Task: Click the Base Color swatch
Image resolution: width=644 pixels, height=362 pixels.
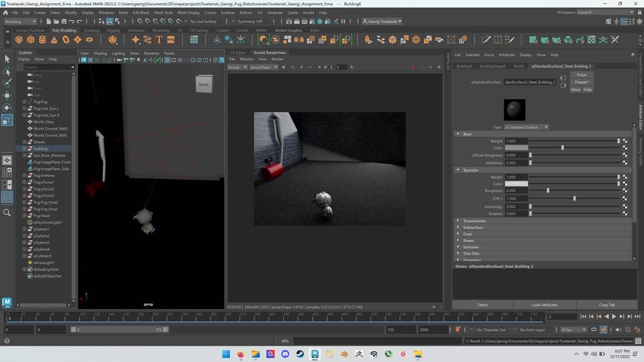Action: 516,148
